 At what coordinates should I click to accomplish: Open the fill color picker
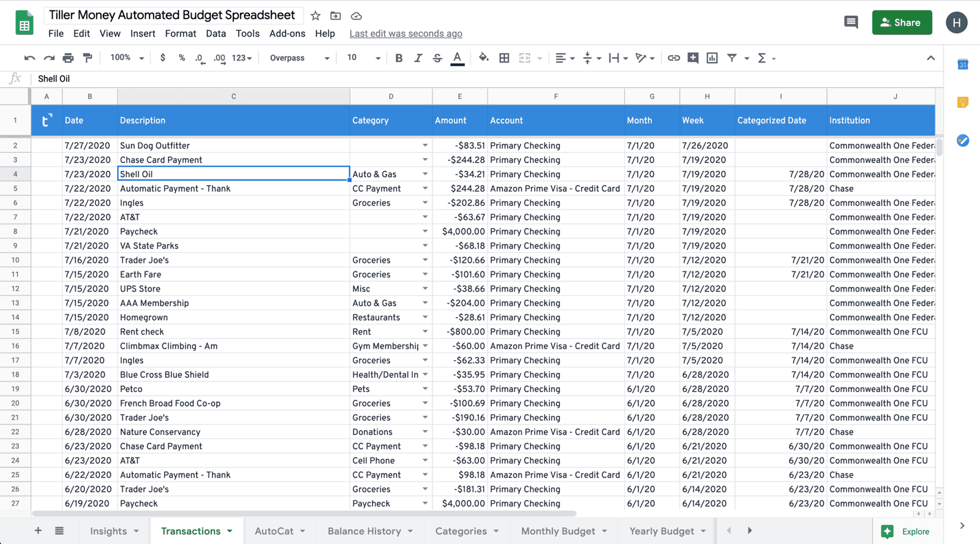click(483, 58)
